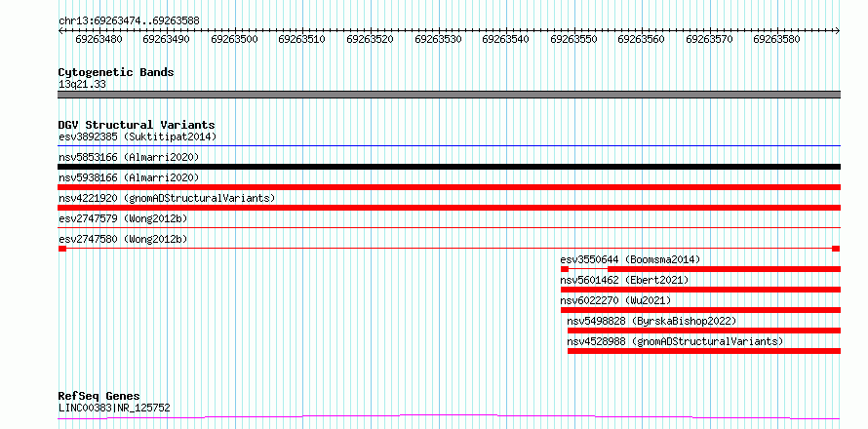Click ruler position 69263480

[99, 39]
